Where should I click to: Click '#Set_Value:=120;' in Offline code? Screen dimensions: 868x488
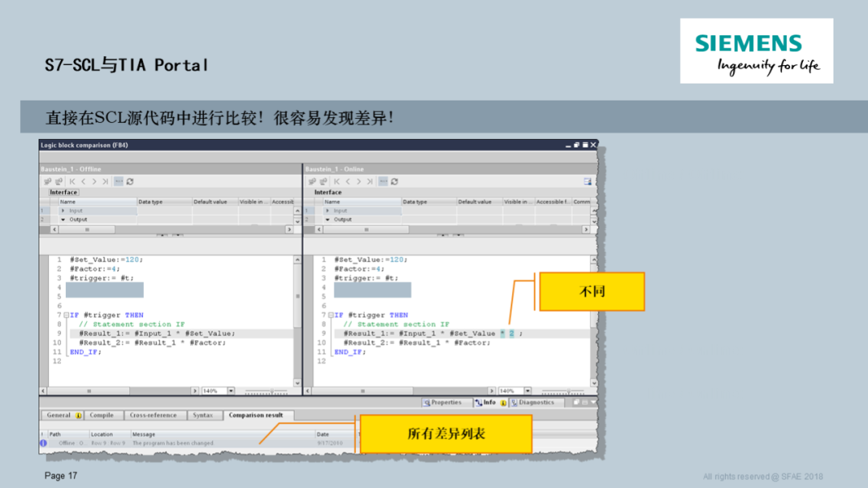[x=106, y=260]
